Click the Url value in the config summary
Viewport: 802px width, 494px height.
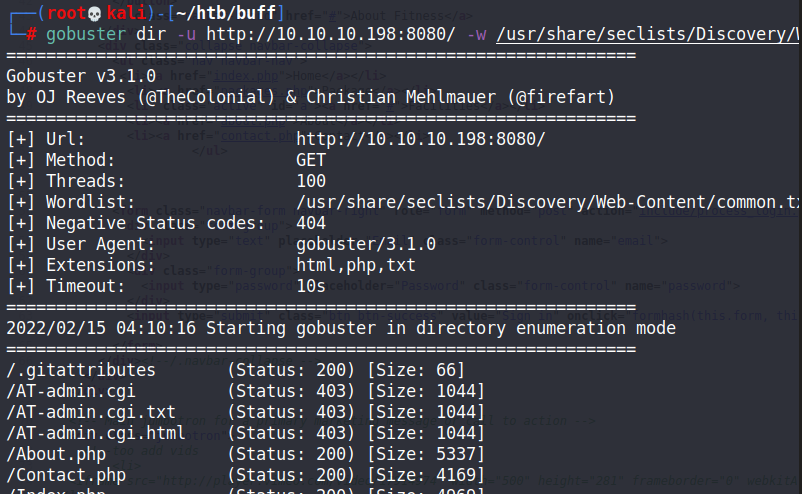[x=420, y=139]
